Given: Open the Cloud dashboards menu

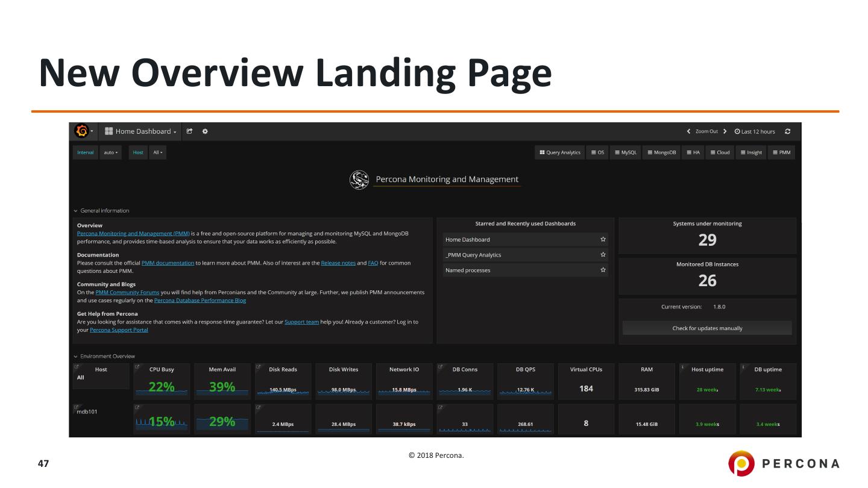Looking at the screenshot, I should (720, 152).
